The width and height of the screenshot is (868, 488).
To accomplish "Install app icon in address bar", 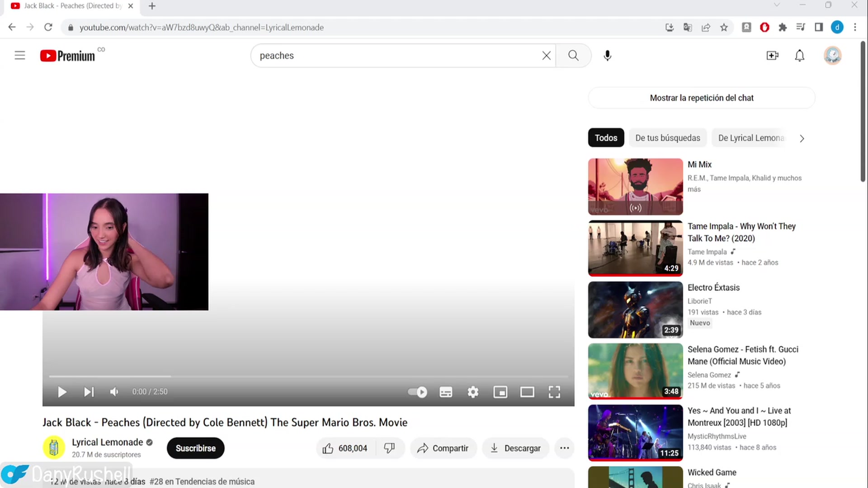I will (x=670, y=28).
